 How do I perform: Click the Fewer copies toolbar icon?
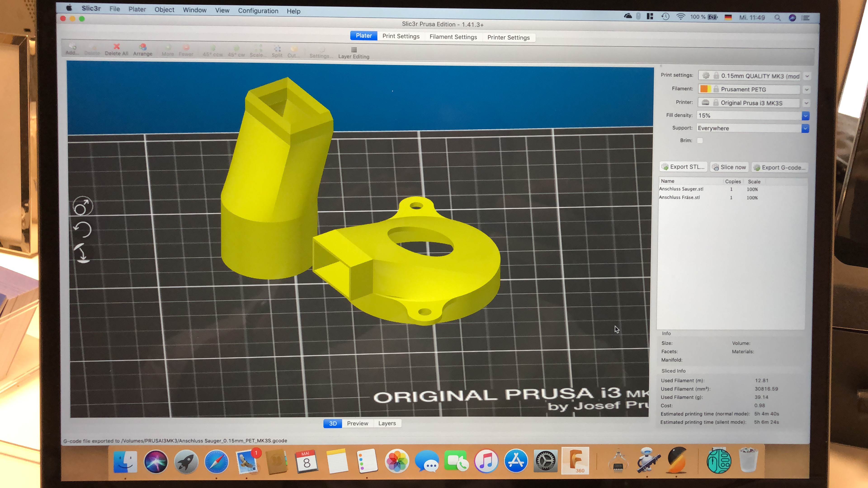(x=186, y=51)
